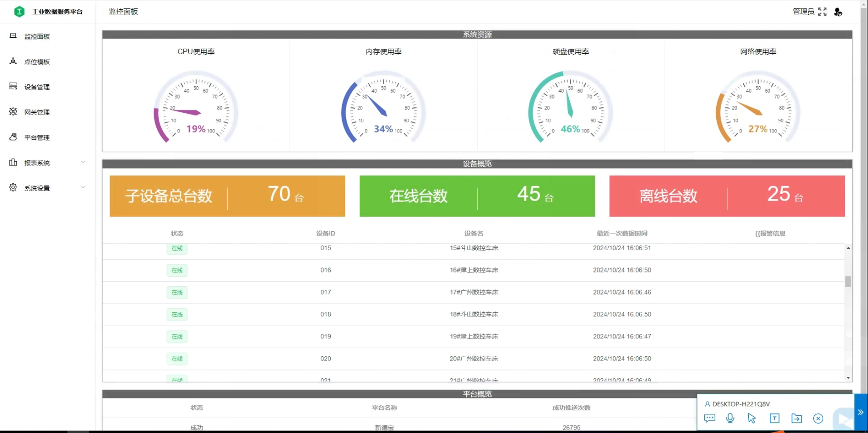Click device name 19#津上数控车床
The width and height of the screenshot is (868, 433).
pyautogui.click(x=474, y=336)
